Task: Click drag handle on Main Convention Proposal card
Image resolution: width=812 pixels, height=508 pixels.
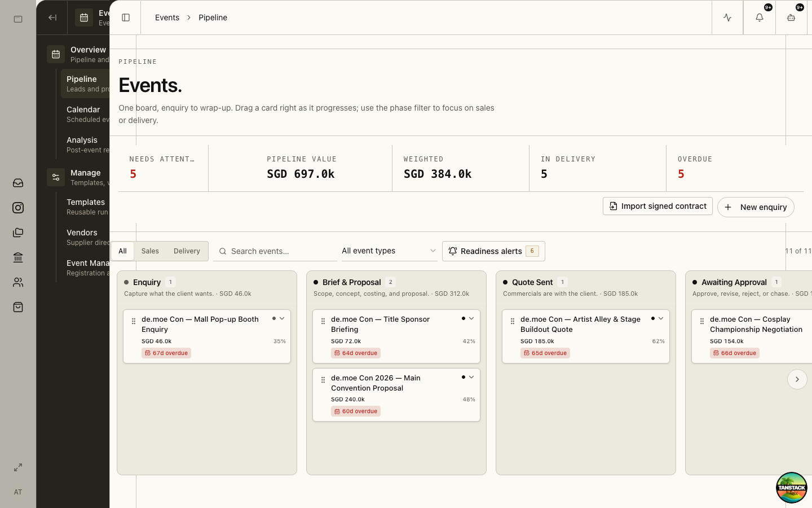Action: [x=323, y=380]
